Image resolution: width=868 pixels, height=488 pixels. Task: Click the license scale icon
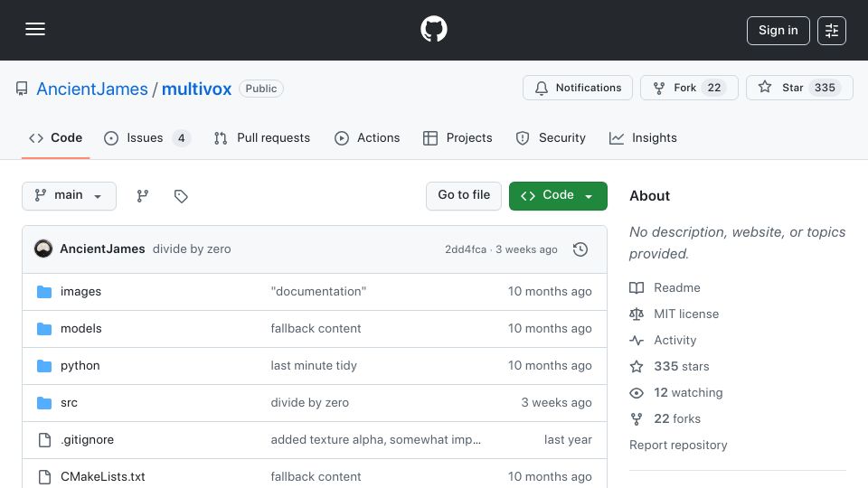click(637, 314)
